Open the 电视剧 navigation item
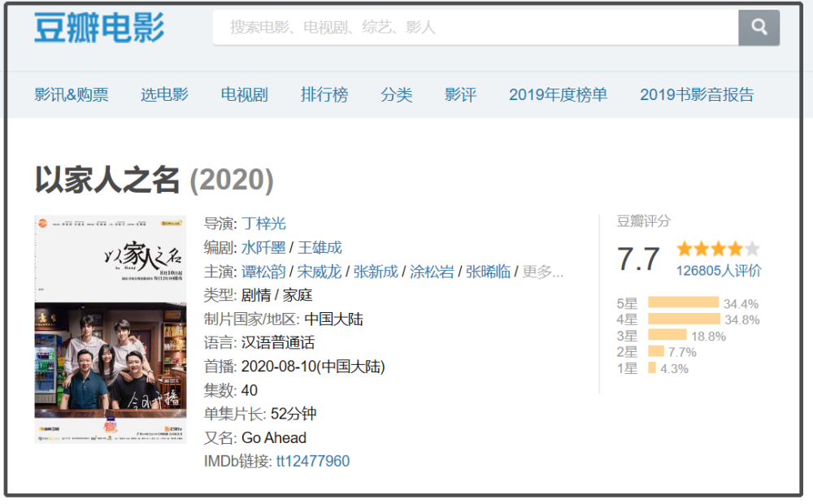Screen dimensions: 813x504 [x=244, y=95]
